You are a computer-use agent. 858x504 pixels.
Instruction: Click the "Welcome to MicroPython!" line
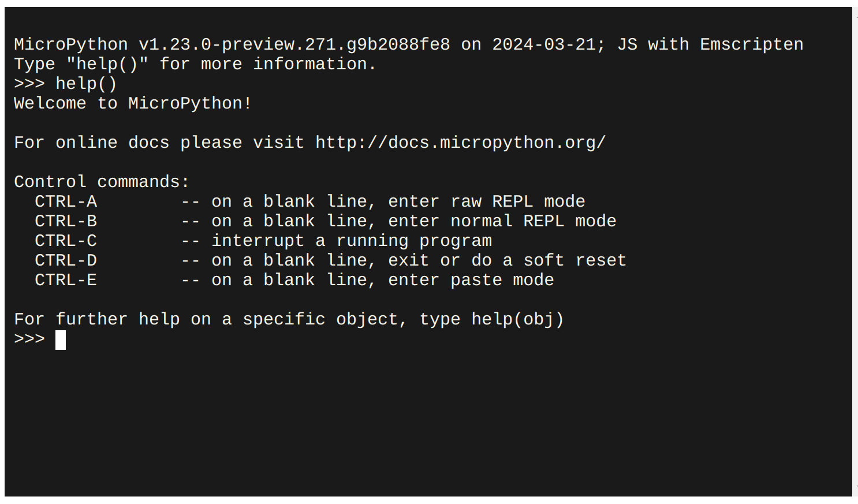[133, 103]
